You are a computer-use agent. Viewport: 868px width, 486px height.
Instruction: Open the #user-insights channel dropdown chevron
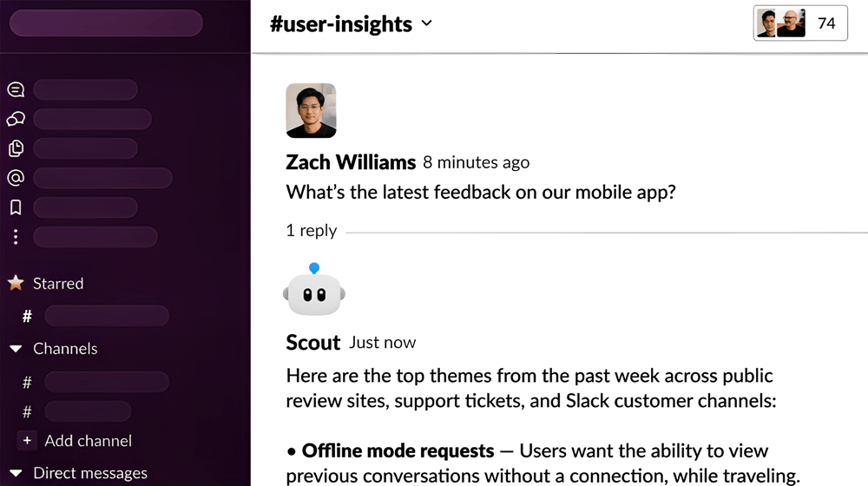[x=426, y=23]
